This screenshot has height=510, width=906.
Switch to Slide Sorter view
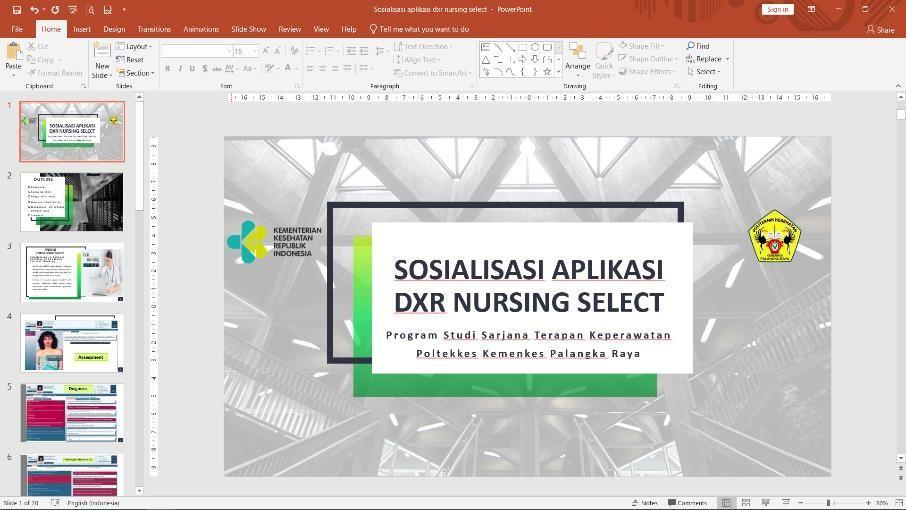tap(746, 503)
